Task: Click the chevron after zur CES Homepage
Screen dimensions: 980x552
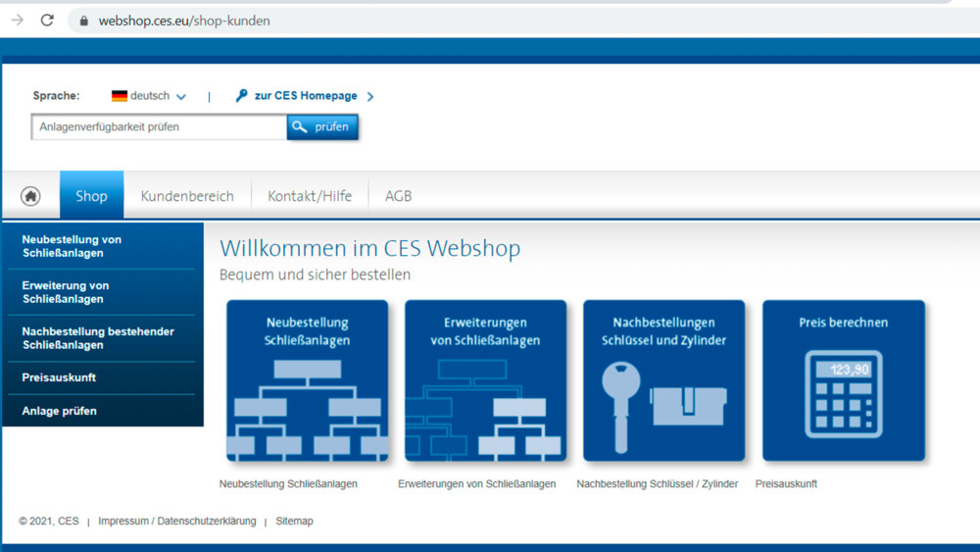Action: click(370, 96)
